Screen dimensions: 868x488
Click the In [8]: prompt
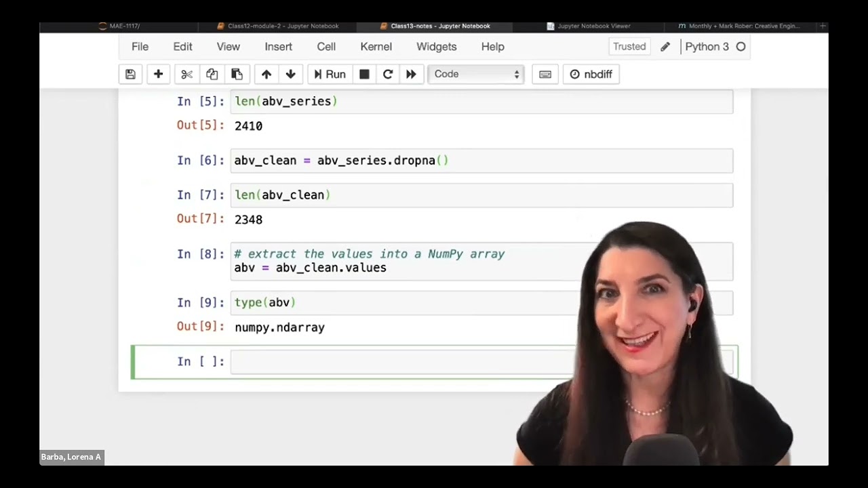point(200,254)
